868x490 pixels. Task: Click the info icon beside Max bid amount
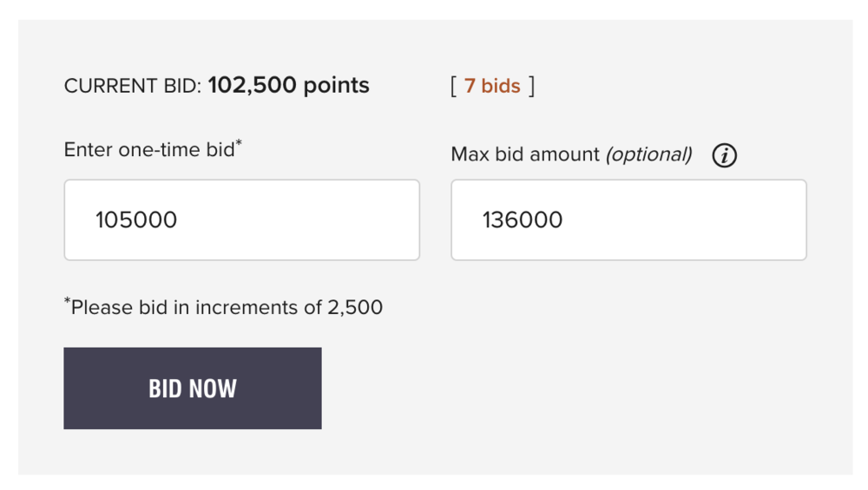[x=724, y=155]
